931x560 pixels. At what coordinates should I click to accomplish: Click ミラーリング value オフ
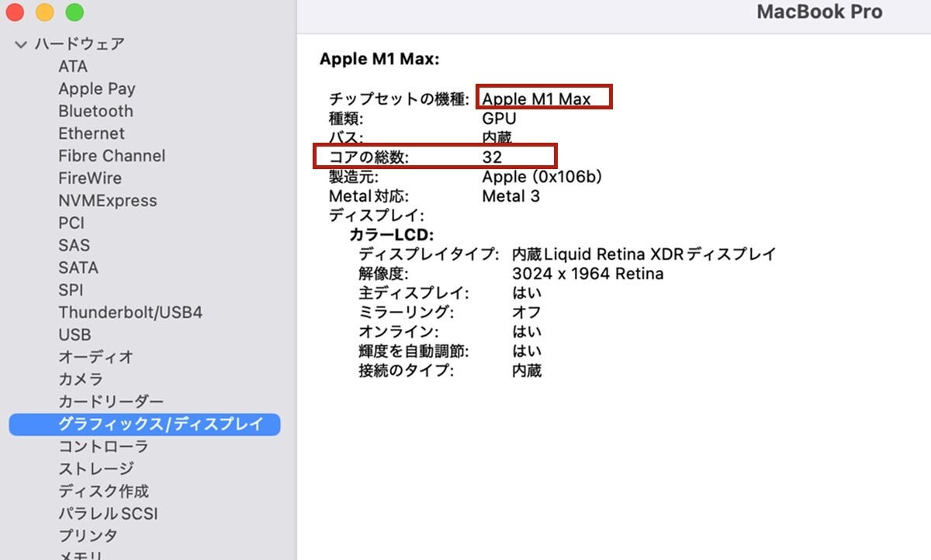(527, 313)
